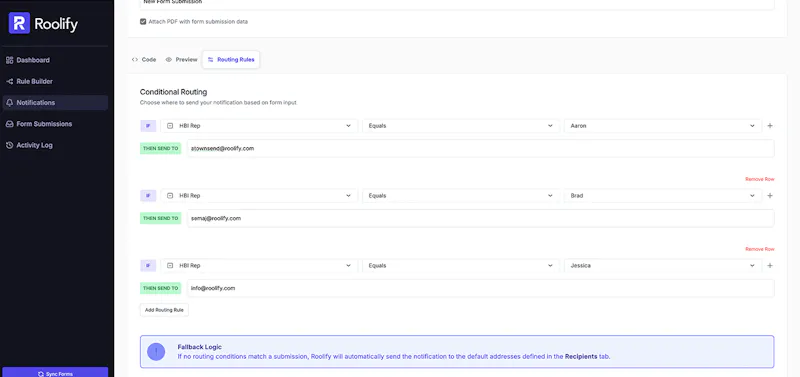Click the Fallback Logic info icon
Viewport: 800px width, 377px height.
pyautogui.click(x=156, y=351)
